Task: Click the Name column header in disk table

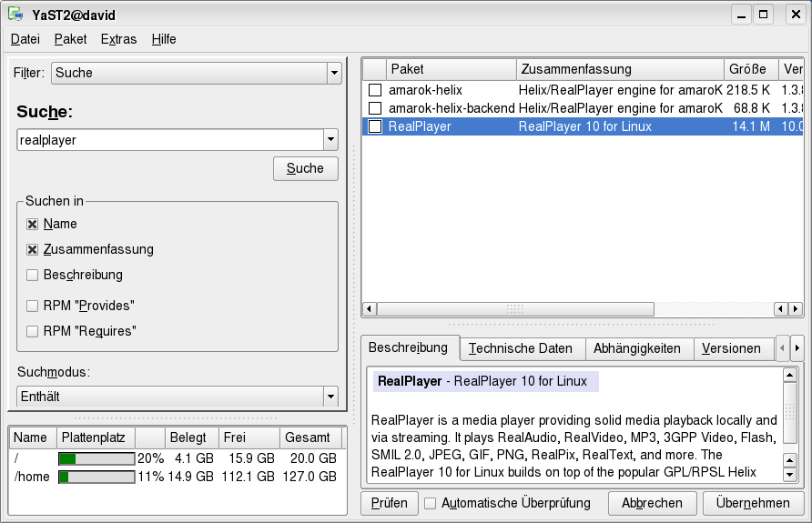Action: [x=33, y=438]
